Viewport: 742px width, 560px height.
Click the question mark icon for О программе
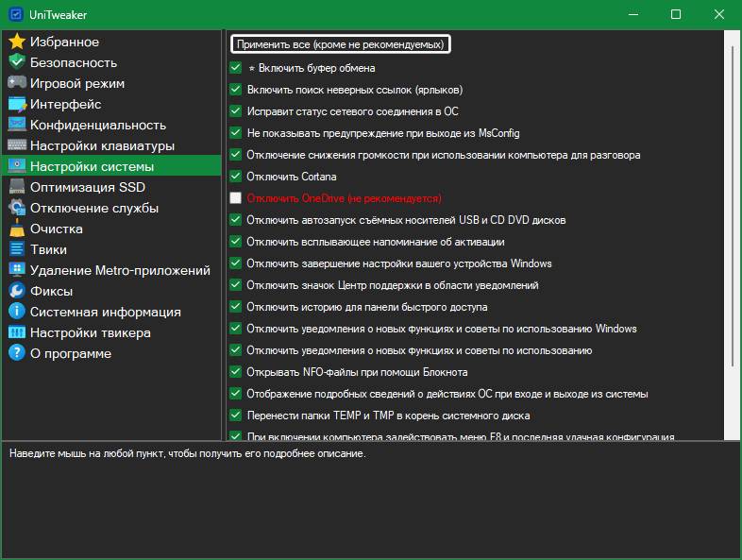coord(16,353)
